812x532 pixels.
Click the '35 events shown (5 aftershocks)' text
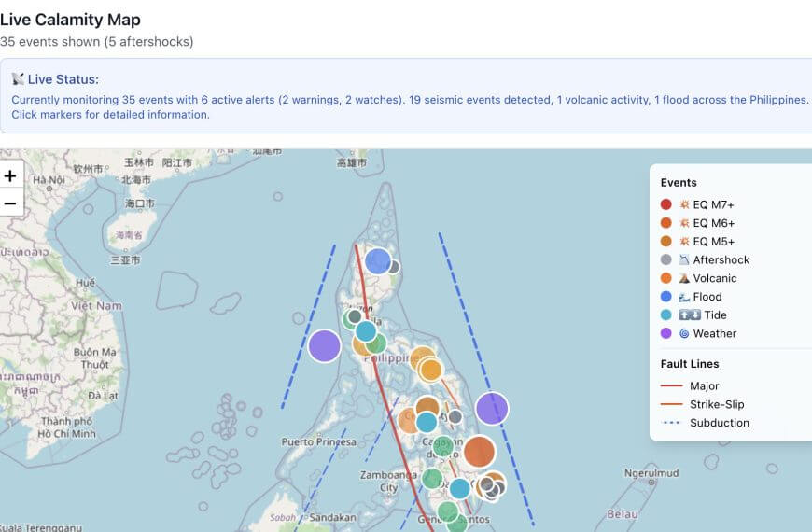(x=97, y=41)
